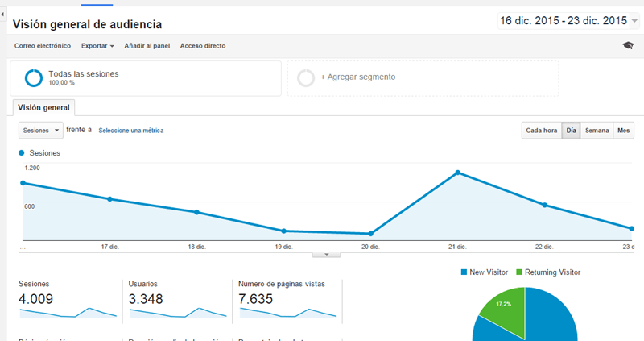The image size is (644, 341).
Task: Switch chart granularity to Cada hora
Action: [541, 131]
